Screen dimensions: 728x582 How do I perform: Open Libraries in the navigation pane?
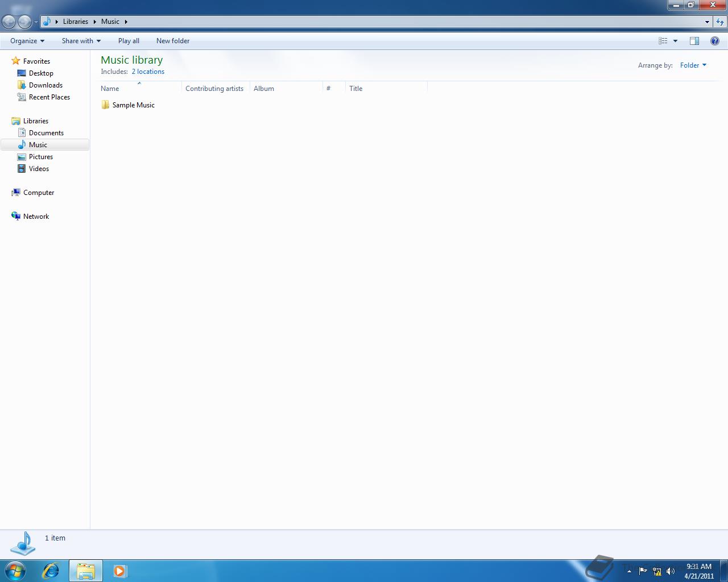pyautogui.click(x=36, y=121)
